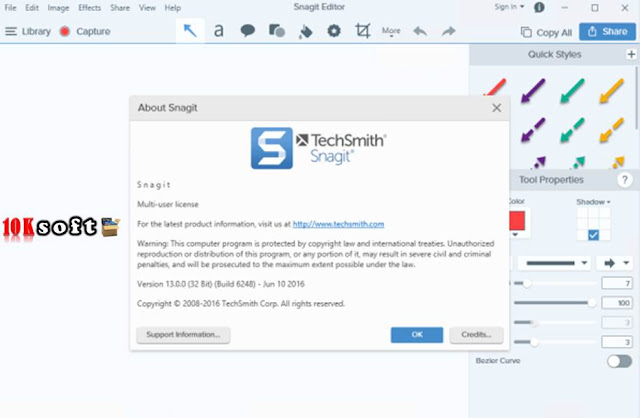Viewport: 640px width, 418px height.
Task: Choose the solid purple arrow style
Action: coord(533,91)
